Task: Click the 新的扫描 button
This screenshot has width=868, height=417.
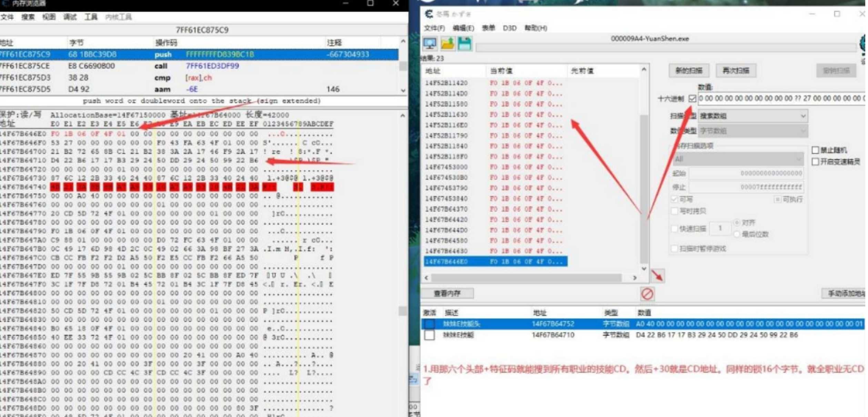Action: (x=689, y=71)
